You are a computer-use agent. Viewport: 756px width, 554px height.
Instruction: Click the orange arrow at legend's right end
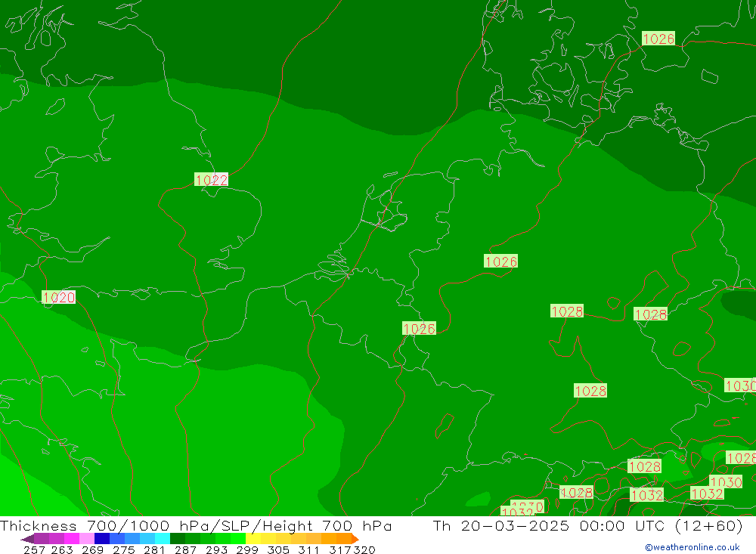(x=355, y=539)
